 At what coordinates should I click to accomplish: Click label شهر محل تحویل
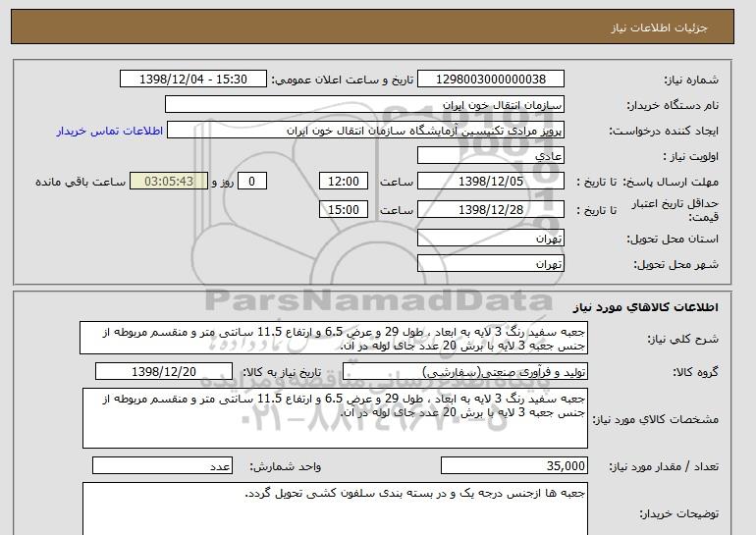pos(675,264)
